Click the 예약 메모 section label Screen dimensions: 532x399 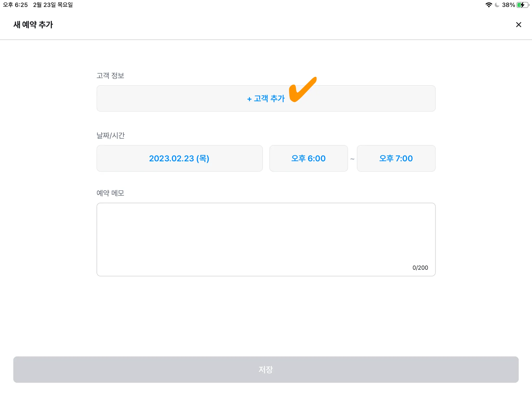110,193
